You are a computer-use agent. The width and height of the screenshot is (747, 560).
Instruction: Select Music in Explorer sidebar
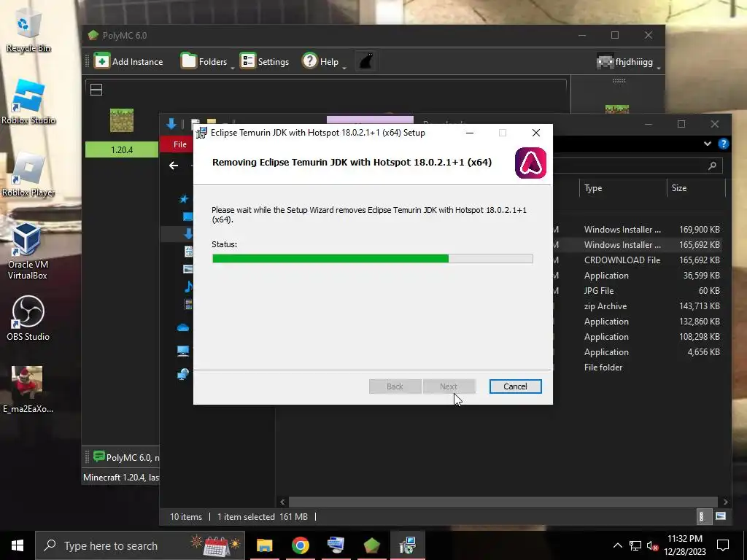pyautogui.click(x=189, y=286)
